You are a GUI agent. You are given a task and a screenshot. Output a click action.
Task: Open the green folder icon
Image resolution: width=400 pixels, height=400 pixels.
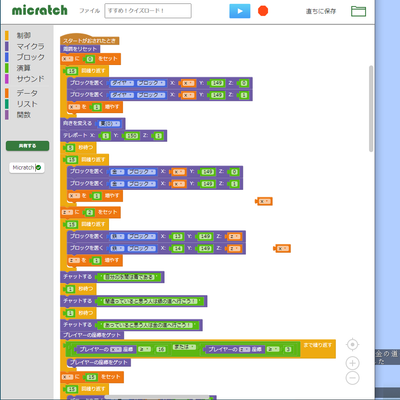click(358, 11)
